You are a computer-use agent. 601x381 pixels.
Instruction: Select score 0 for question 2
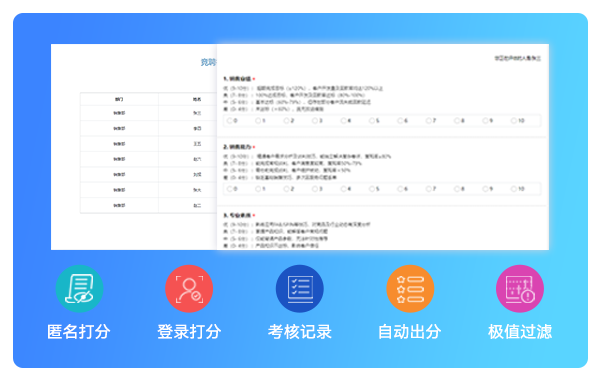click(230, 189)
